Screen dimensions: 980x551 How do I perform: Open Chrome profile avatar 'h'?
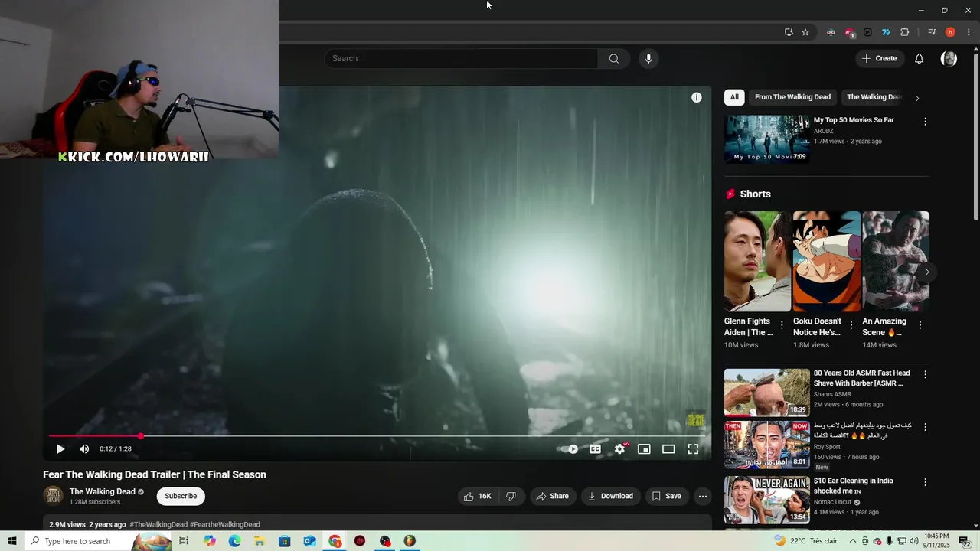pos(950,32)
